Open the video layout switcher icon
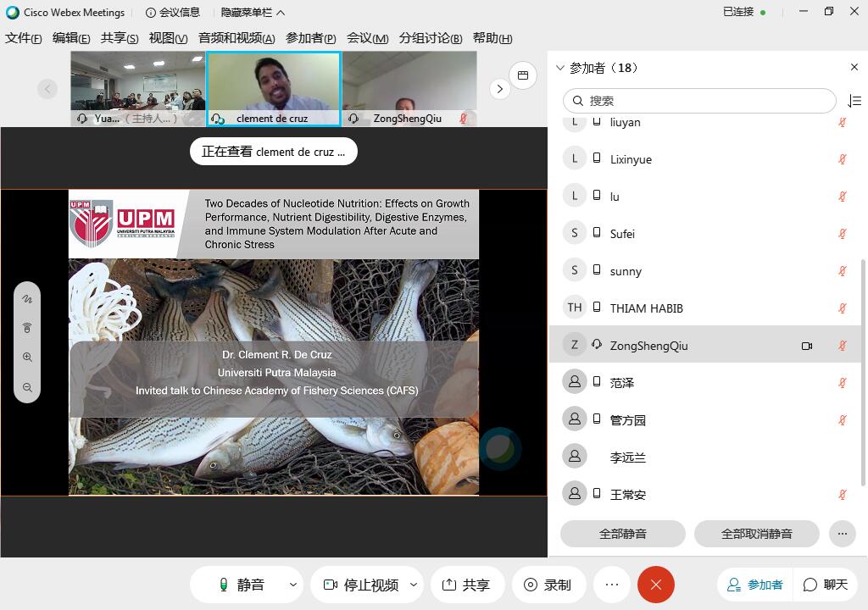868x610 pixels. (x=523, y=75)
